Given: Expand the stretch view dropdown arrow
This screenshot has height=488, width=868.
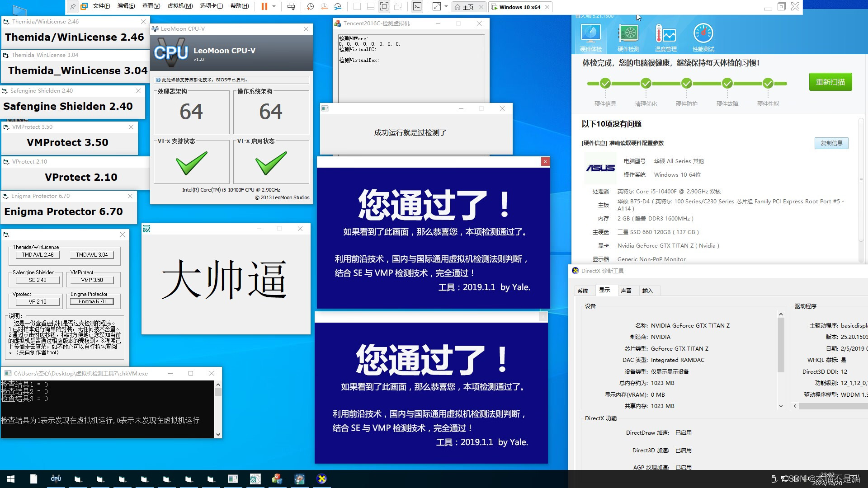Looking at the screenshot, I should [x=446, y=6].
